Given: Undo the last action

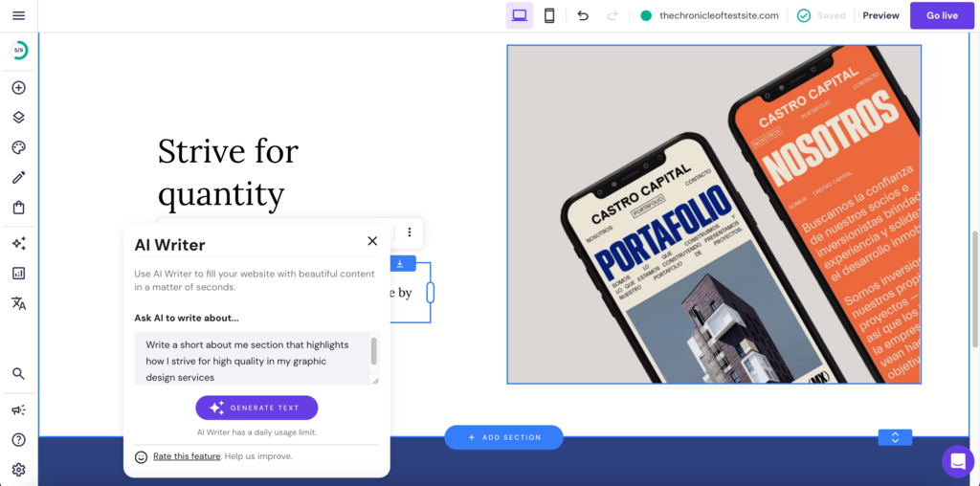Looking at the screenshot, I should 583,15.
